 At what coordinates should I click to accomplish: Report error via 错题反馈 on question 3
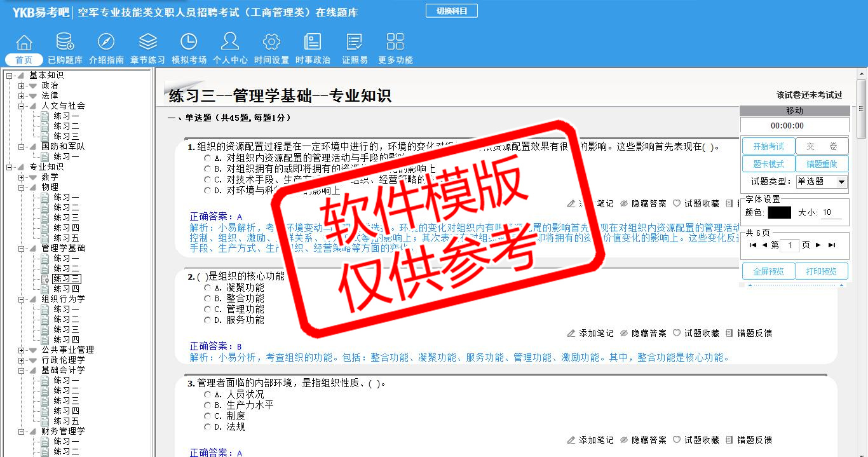point(749,440)
